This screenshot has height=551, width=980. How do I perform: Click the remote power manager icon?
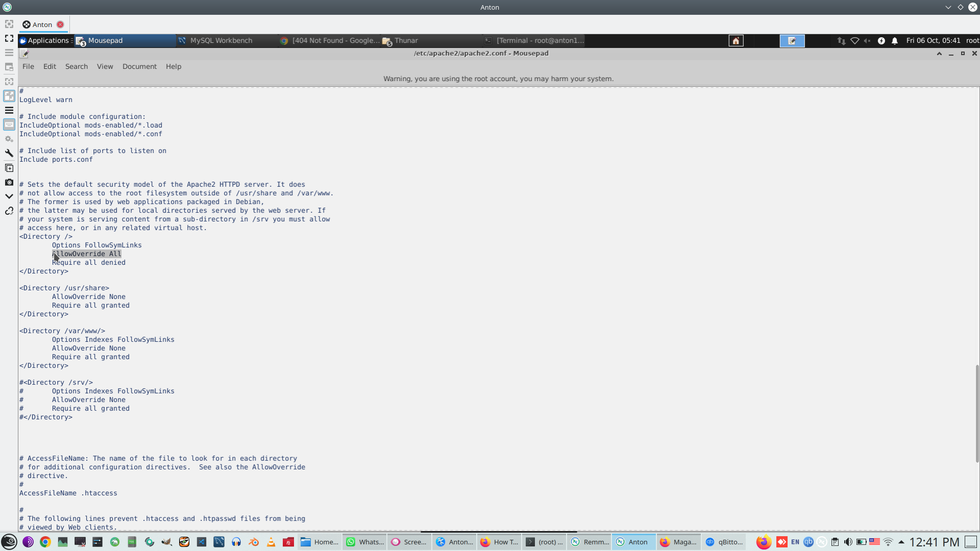click(x=881, y=41)
